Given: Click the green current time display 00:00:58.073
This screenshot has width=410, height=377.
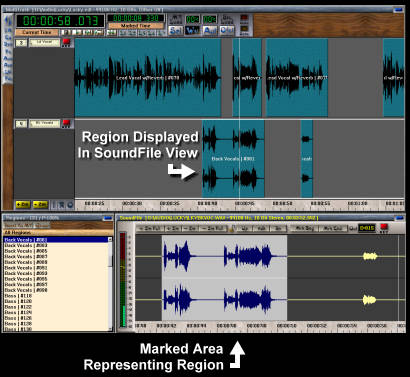Looking at the screenshot, I should click(x=60, y=21).
